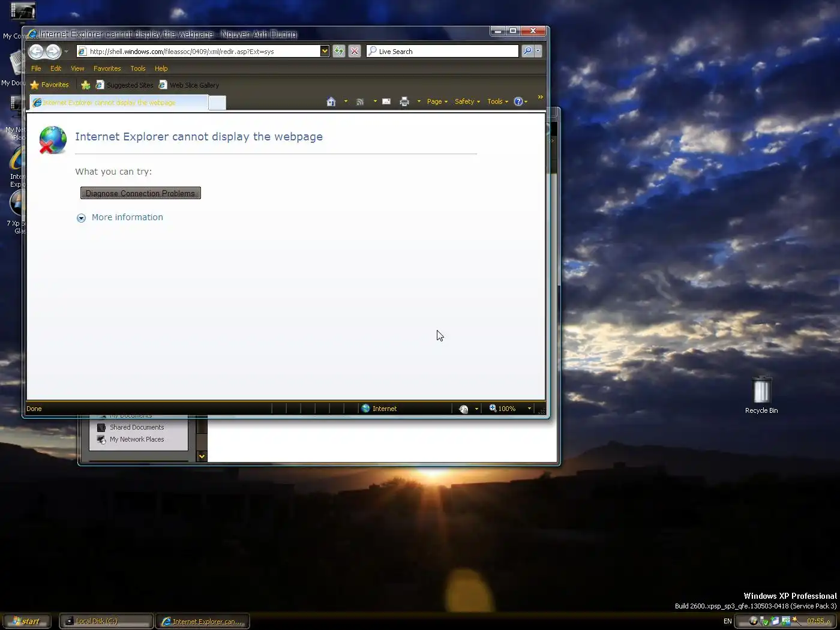The image size is (840, 630).
Task: Refresh the page with the green arrows icon
Action: (x=339, y=52)
